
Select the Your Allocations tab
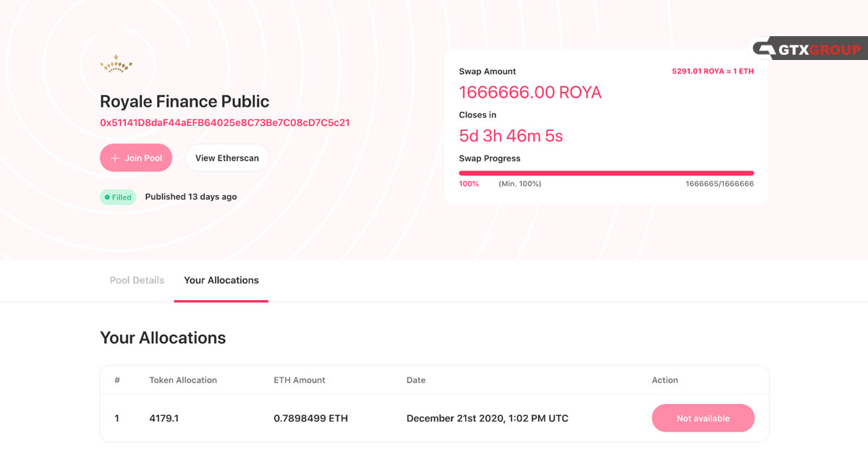coord(221,280)
